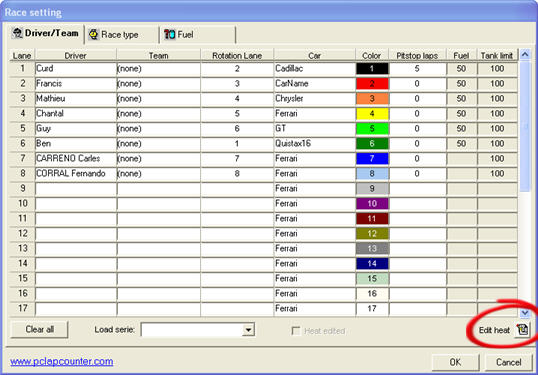Click the empty team field in lane 12
The image size is (538, 375).
(x=159, y=234)
